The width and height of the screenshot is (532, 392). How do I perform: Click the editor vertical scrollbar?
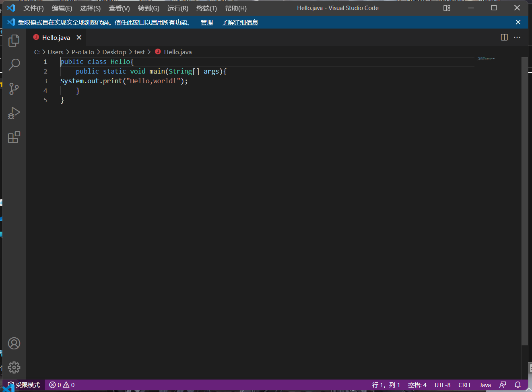point(524,201)
